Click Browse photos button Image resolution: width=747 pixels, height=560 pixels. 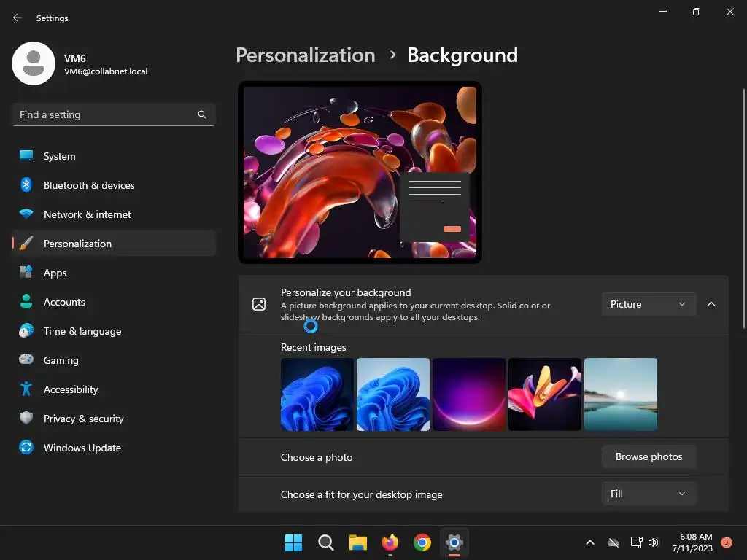coord(649,456)
